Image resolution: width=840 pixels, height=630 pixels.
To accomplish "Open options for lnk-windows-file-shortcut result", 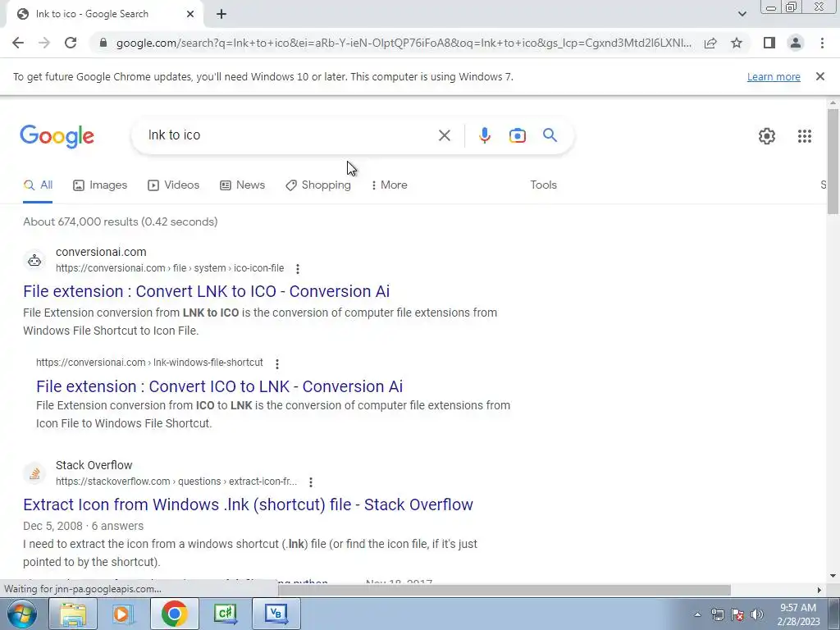I will [x=277, y=363].
